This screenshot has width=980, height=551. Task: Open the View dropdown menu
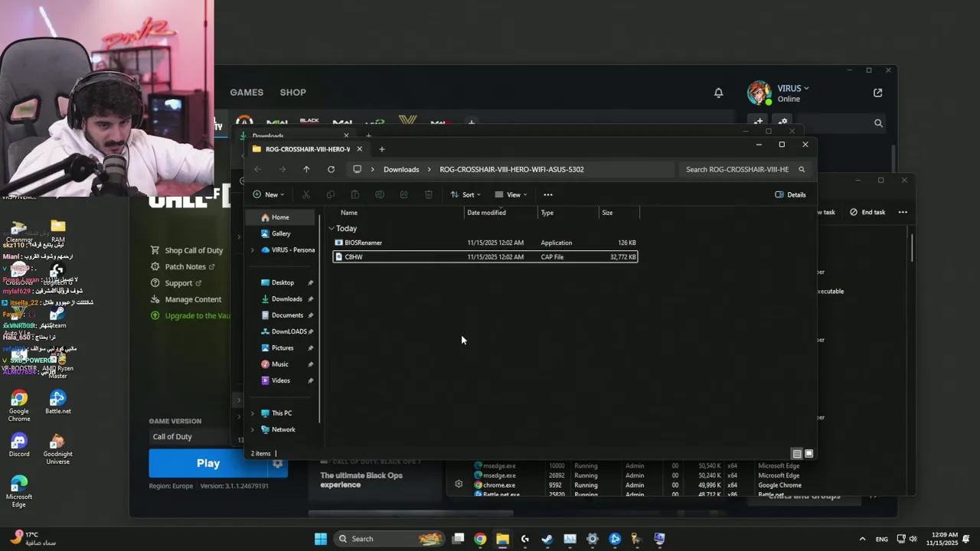[x=511, y=194]
